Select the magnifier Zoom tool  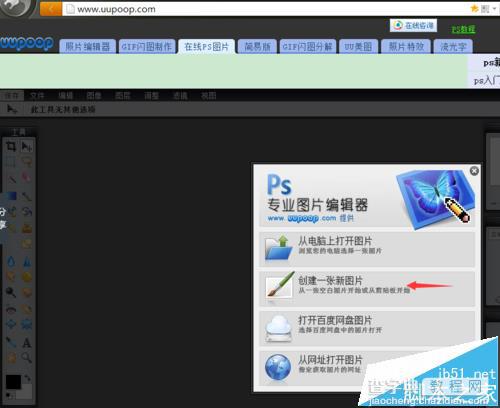pos(27,357)
